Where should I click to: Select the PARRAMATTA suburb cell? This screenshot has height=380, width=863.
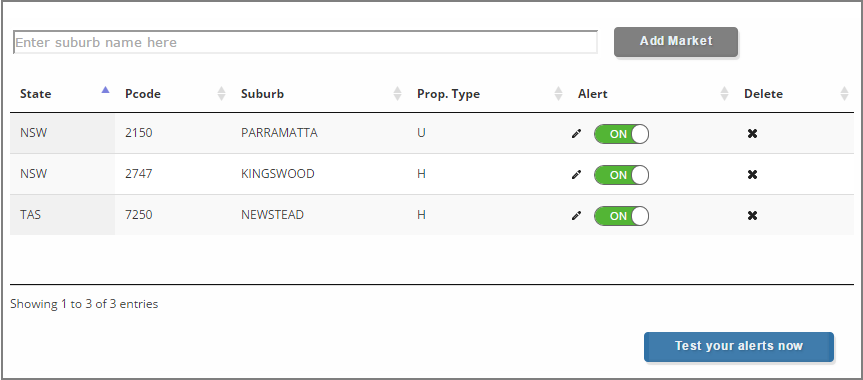coord(279,133)
